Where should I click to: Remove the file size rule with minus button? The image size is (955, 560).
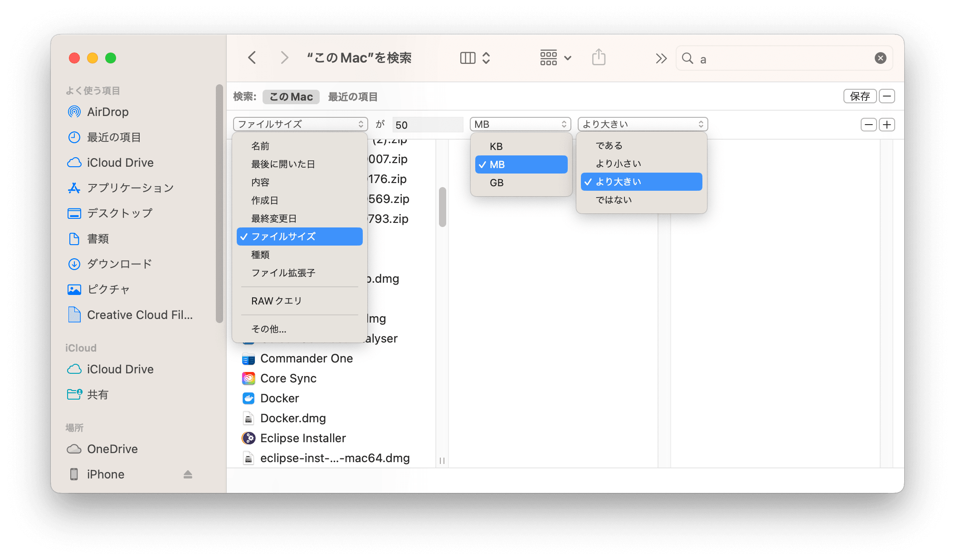(868, 125)
